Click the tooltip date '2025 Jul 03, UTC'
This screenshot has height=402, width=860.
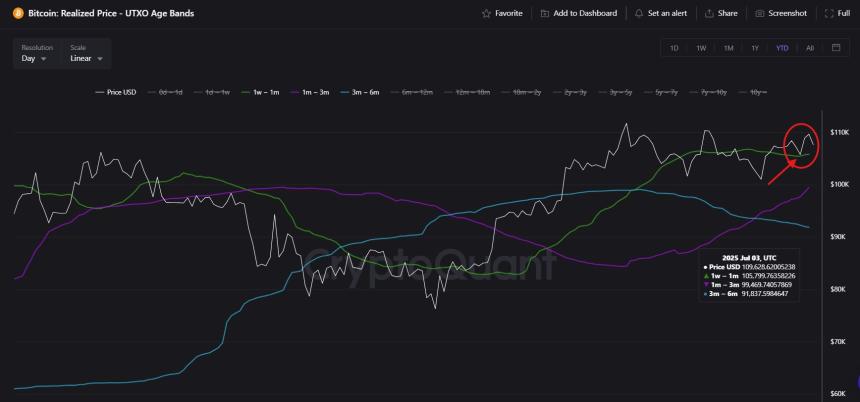click(749, 257)
